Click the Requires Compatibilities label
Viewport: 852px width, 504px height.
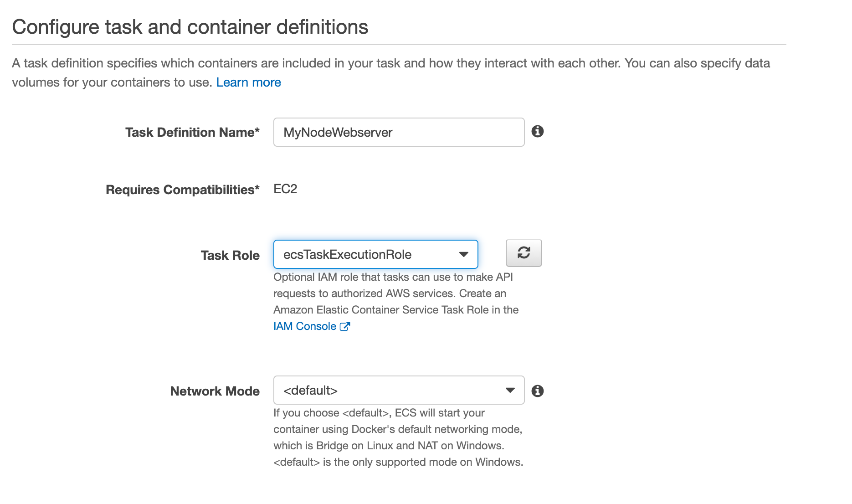coord(182,190)
